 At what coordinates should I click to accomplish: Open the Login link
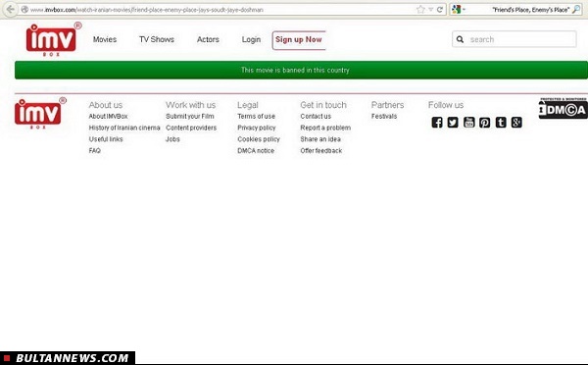tap(251, 39)
